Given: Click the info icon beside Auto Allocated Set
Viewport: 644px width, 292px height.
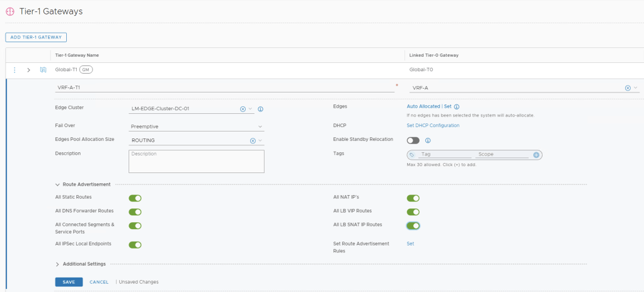Looking at the screenshot, I should [x=457, y=107].
